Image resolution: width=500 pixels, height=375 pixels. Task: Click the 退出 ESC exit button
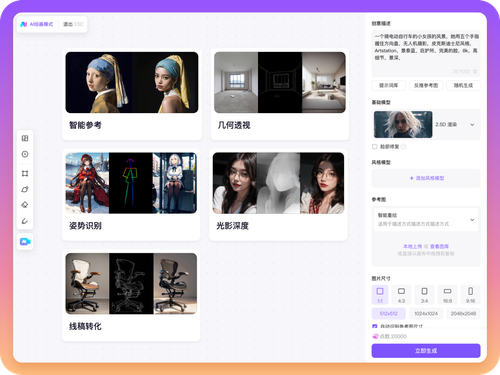[73, 24]
